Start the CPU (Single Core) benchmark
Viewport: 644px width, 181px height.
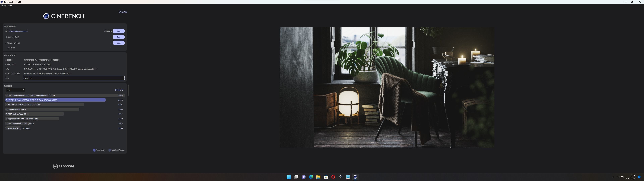119,43
